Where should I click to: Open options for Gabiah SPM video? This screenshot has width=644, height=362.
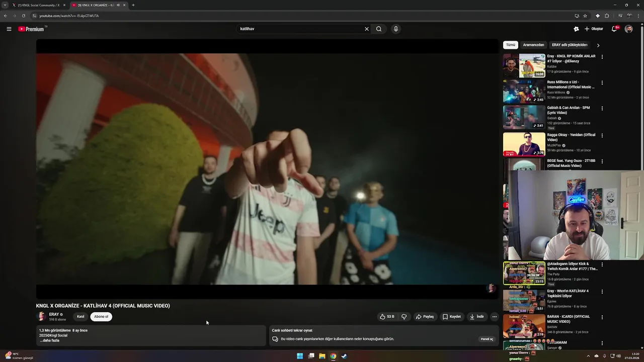(x=602, y=108)
